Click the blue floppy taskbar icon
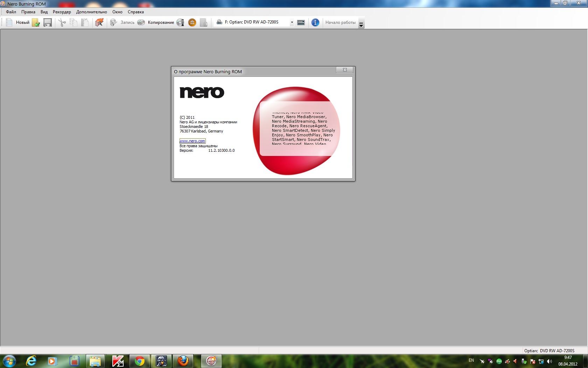The width and height of the screenshot is (588, 368). click(74, 361)
